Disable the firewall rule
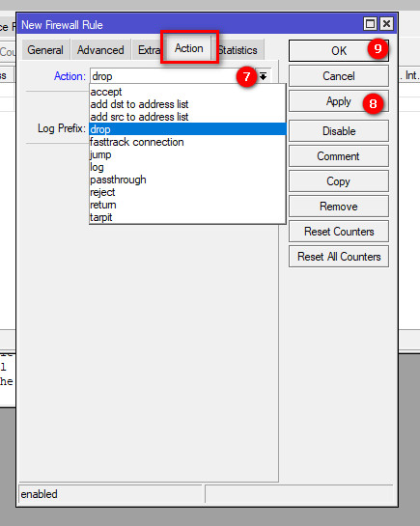This screenshot has height=526, width=420. tap(339, 131)
